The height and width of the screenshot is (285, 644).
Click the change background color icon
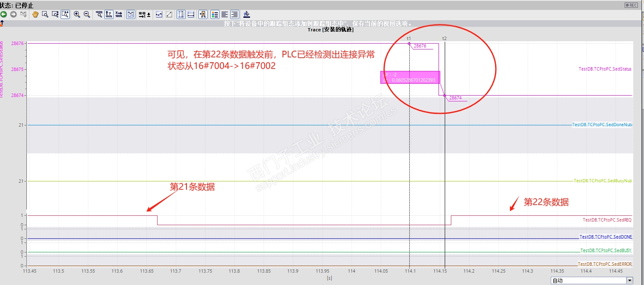(x=247, y=14)
